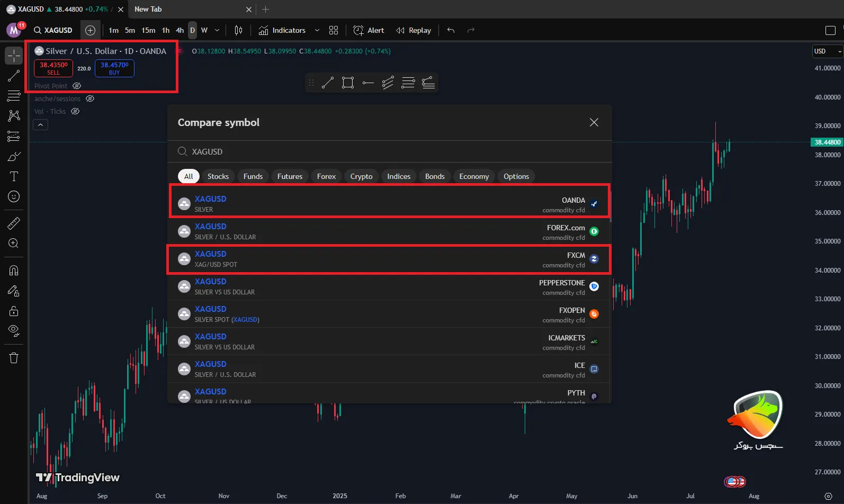The height and width of the screenshot is (504, 844).
Task: Open the emoji Icons tool
Action: [14, 197]
